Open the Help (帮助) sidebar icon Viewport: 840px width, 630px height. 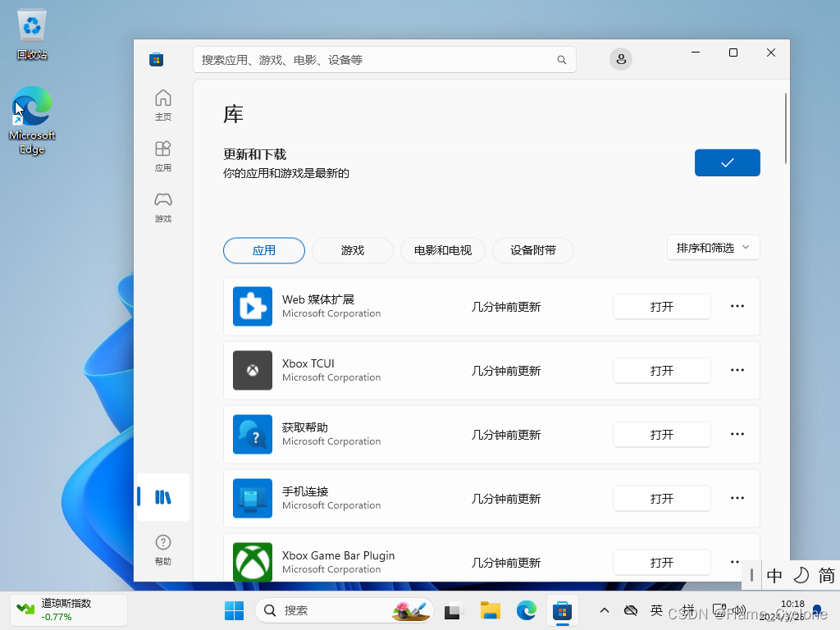tap(163, 550)
